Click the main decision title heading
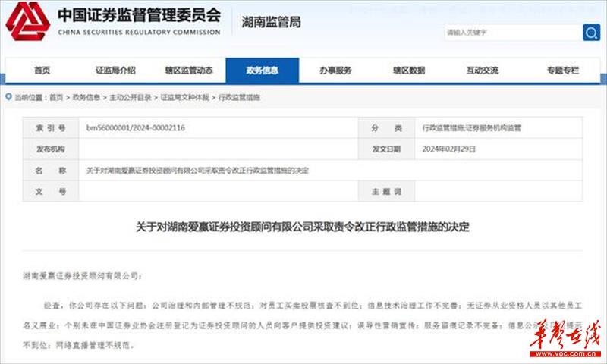 [302, 227]
